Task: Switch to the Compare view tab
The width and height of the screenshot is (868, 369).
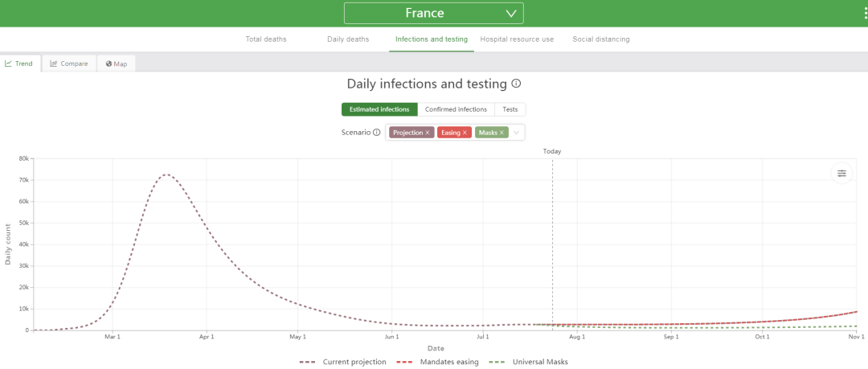Action: (69, 64)
